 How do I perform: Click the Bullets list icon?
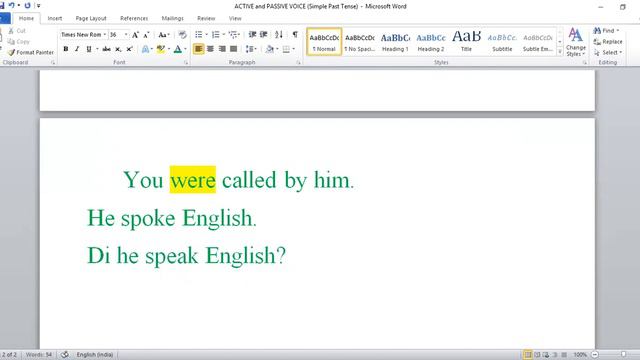(199, 34)
